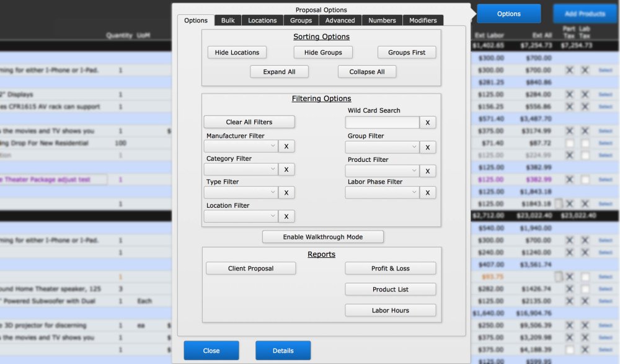Clear the Group Filter using the X icon
Viewport: 620px width, 364px height.
(x=427, y=147)
